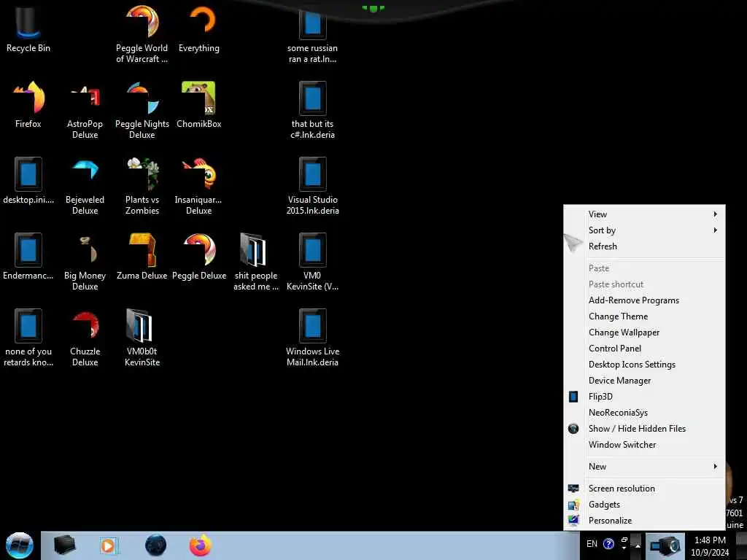The width and height of the screenshot is (747, 560).
Task: Select the Peggle Nights Deluxe icon
Action: [x=142, y=111]
